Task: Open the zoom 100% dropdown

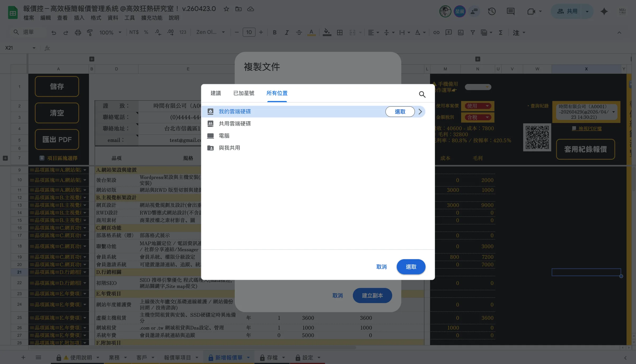Action: (110, 32)
